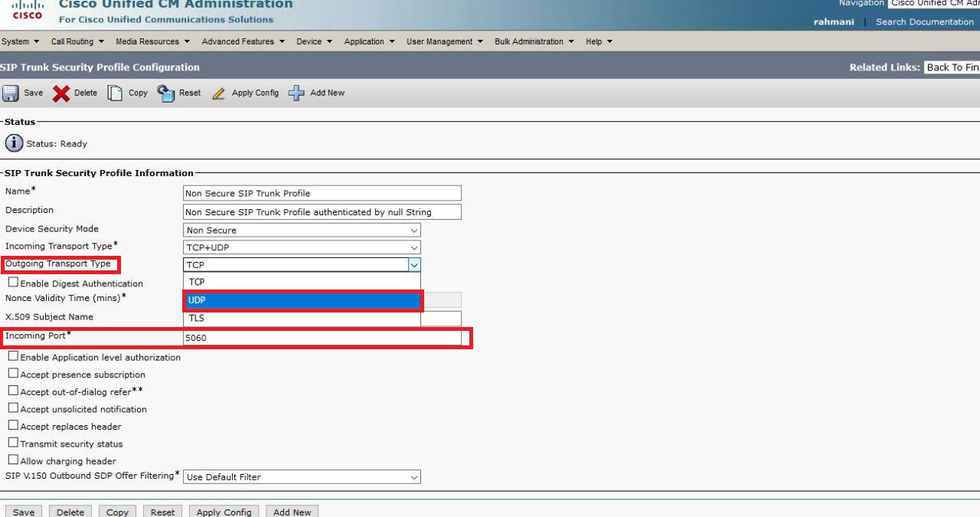Open SIP V.150 Outbound SDP Offer Filtering dropdown

[302, 476]
